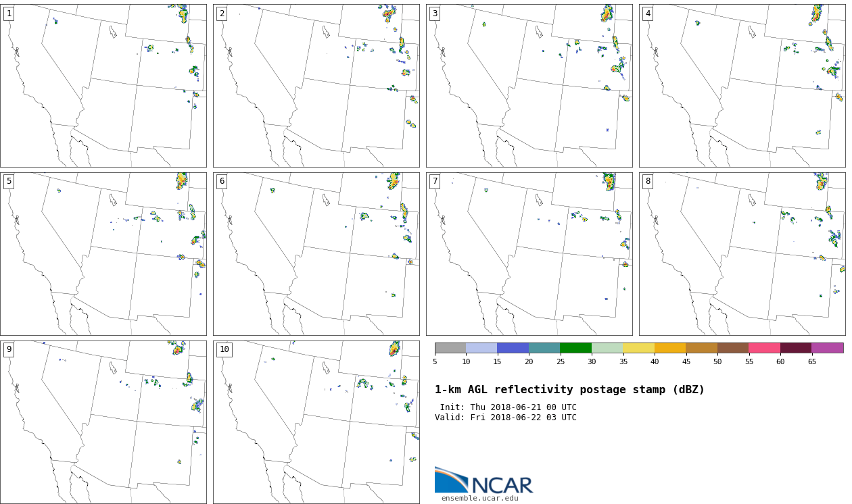Viewport: 852px width, 504px height.
Task: Click the maroon 60-65 dBZ swatch
Action: tap(796, 348)
